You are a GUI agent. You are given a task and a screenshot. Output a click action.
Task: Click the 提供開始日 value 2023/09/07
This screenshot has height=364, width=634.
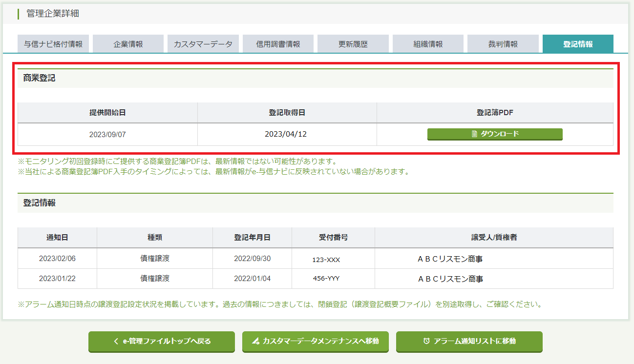pyautogui.click(x=107, y=134)
